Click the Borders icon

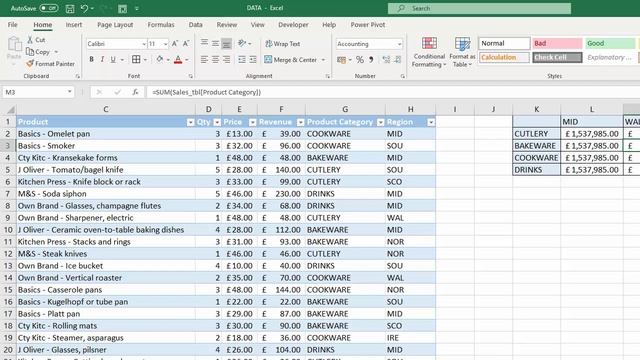(x=136, y=60)
